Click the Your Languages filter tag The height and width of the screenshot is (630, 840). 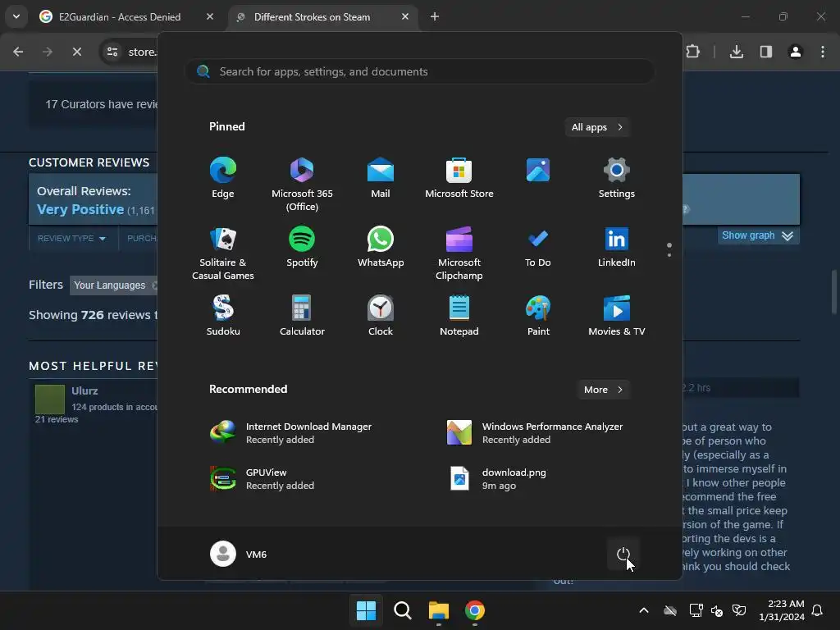(112, 285)
